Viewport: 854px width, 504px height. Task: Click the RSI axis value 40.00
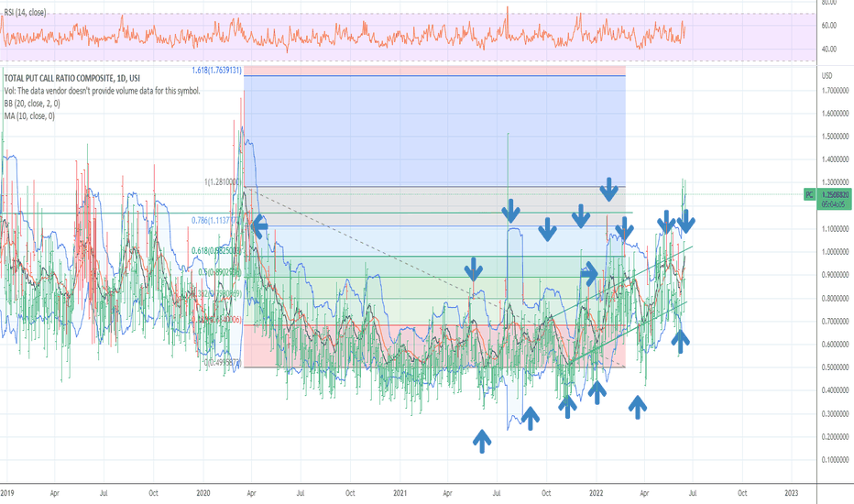829,49
